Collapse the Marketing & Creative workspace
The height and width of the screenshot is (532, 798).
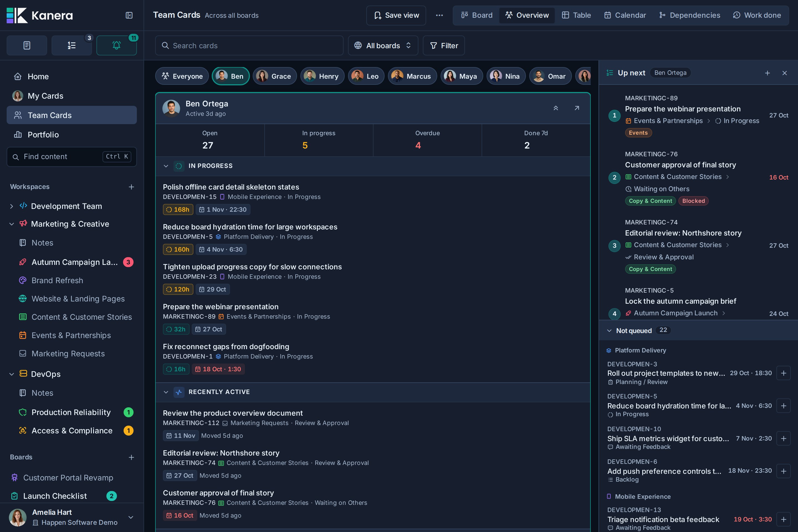[12, 224]
